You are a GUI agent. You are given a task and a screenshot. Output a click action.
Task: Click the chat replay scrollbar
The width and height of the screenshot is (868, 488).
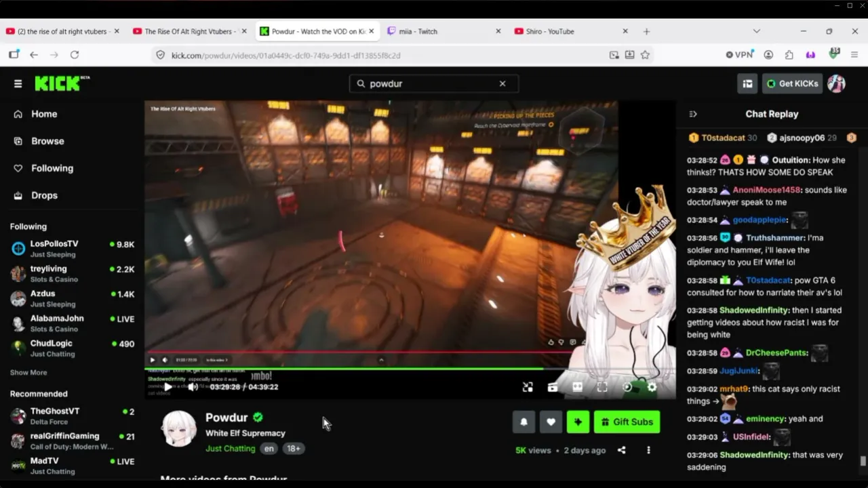(863, 461)
